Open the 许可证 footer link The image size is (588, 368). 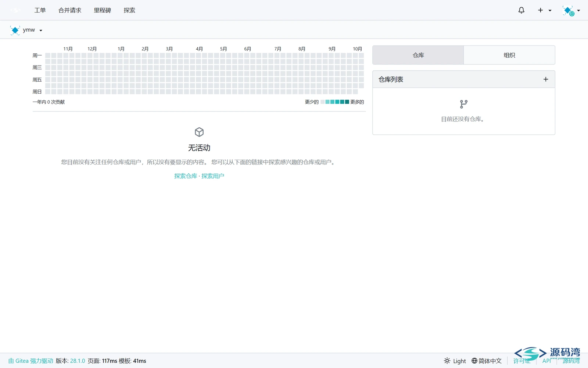522,361
